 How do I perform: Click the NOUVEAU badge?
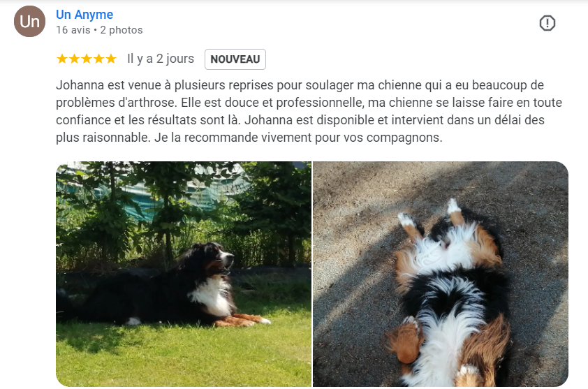click(235, 59)
